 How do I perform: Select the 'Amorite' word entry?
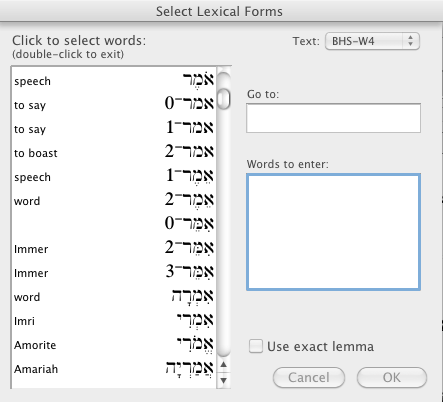(114, 345)
